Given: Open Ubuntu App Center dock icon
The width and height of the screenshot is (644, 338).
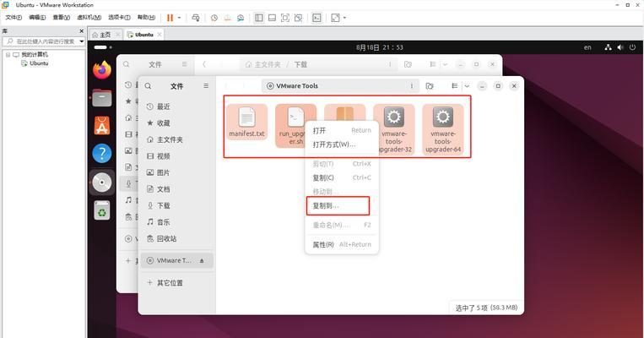Looking at the screenshot, I should point(102,126).
